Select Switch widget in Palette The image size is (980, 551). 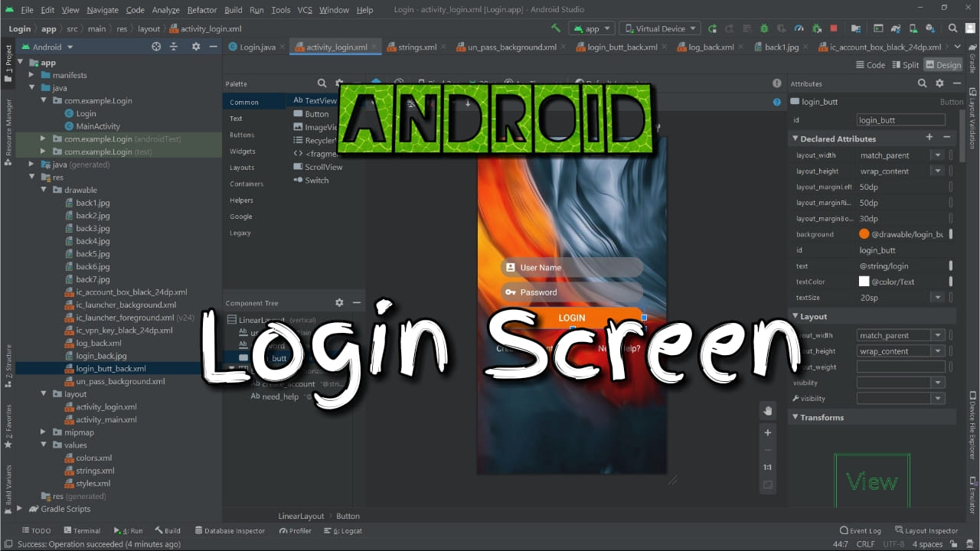coord(312,181)
